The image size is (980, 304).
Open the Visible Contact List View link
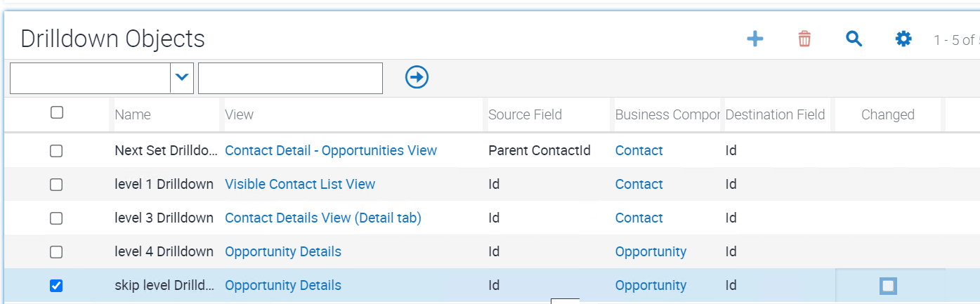(x=300, y=185)
